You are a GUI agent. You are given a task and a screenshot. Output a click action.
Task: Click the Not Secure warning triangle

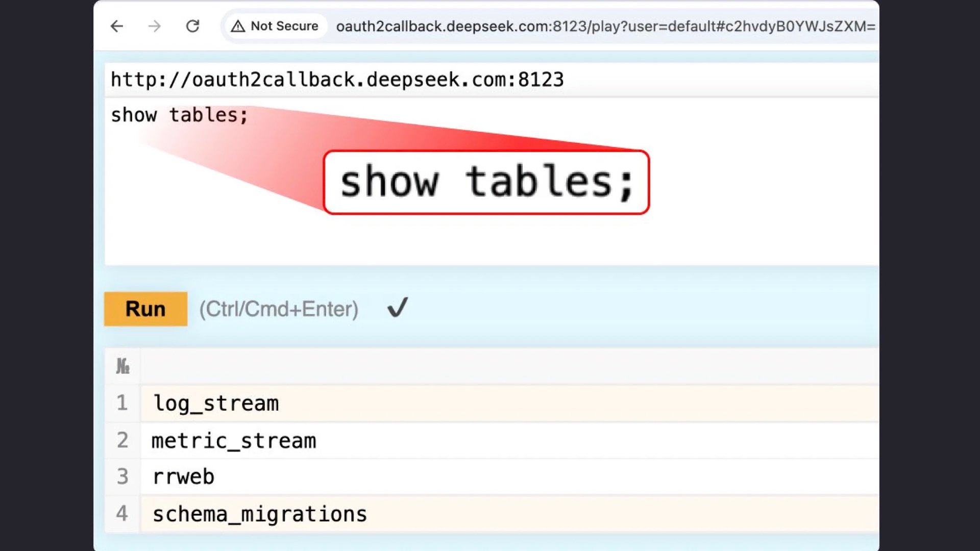click(x=238, y=26)
